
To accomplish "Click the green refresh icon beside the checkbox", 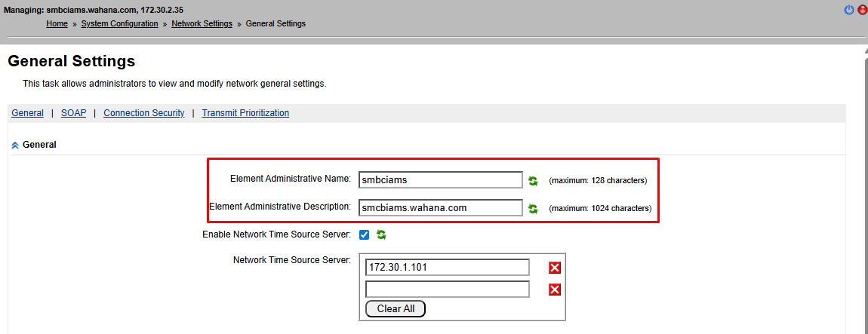I will point(381,234).
